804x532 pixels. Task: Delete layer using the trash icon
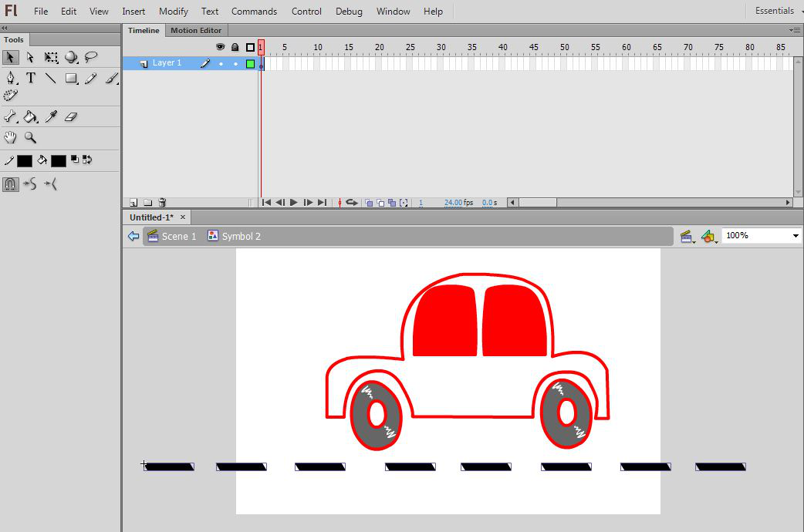click(x=162, y=203)
